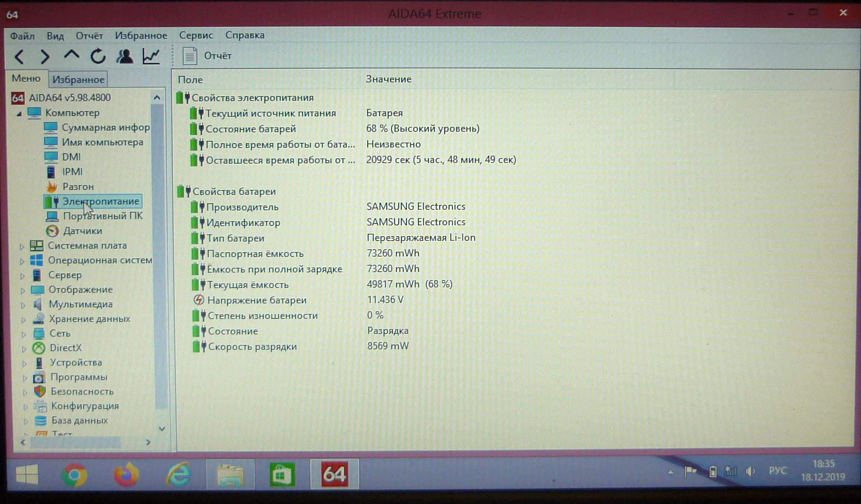Switch to the Избранное tab
Viewport: 861px width, 504px height.
tap(78, 79)
